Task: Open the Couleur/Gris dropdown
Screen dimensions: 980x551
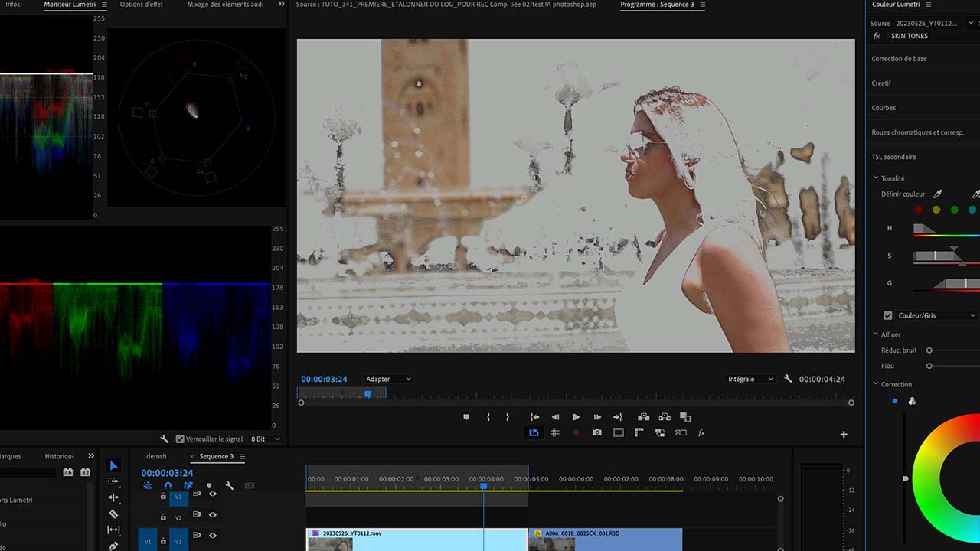Action: click(937, 315)
